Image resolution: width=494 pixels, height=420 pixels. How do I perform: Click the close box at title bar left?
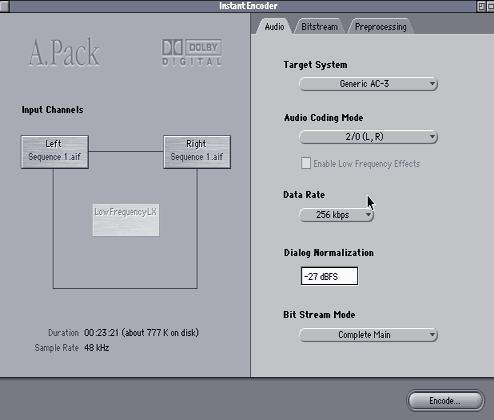coord(4,6)
